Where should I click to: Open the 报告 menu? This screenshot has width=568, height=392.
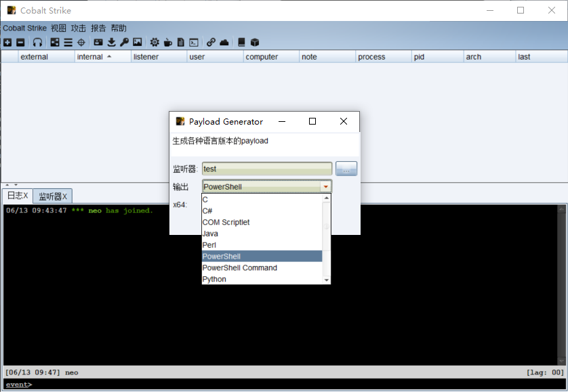[98, 28]
